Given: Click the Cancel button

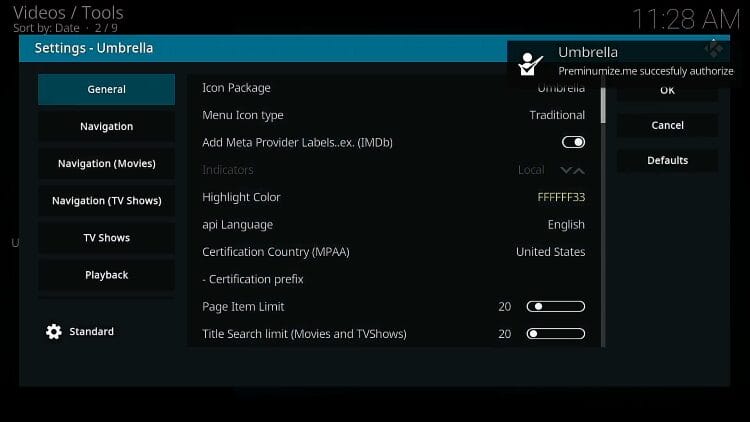Looking at the screenshot, I should click(x=667, y=125).
